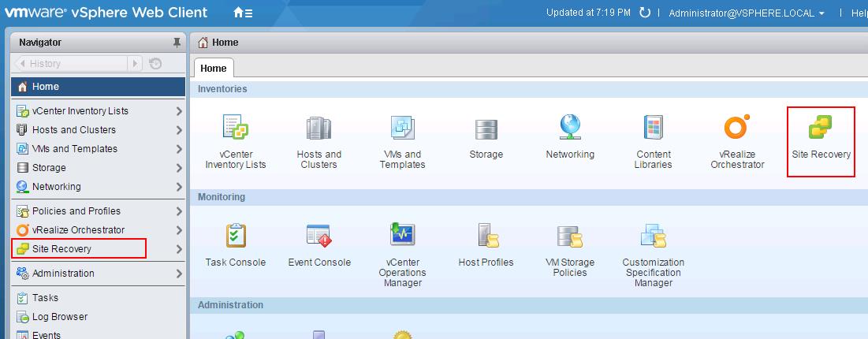Expand vRealize Orchestrator chevron
Viewport: 868px width, 339px height.
179,229
